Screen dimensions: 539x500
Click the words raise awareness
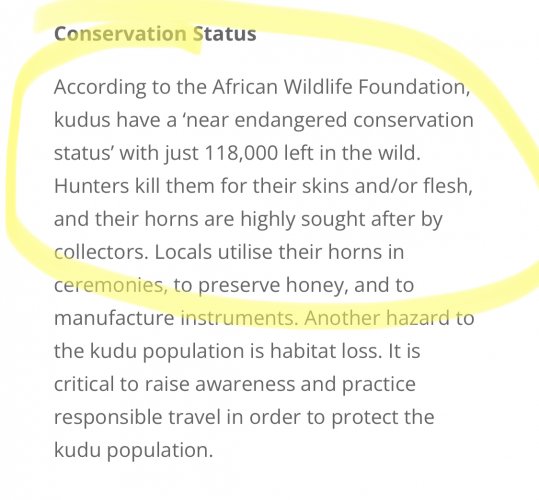tap(219, 384)
